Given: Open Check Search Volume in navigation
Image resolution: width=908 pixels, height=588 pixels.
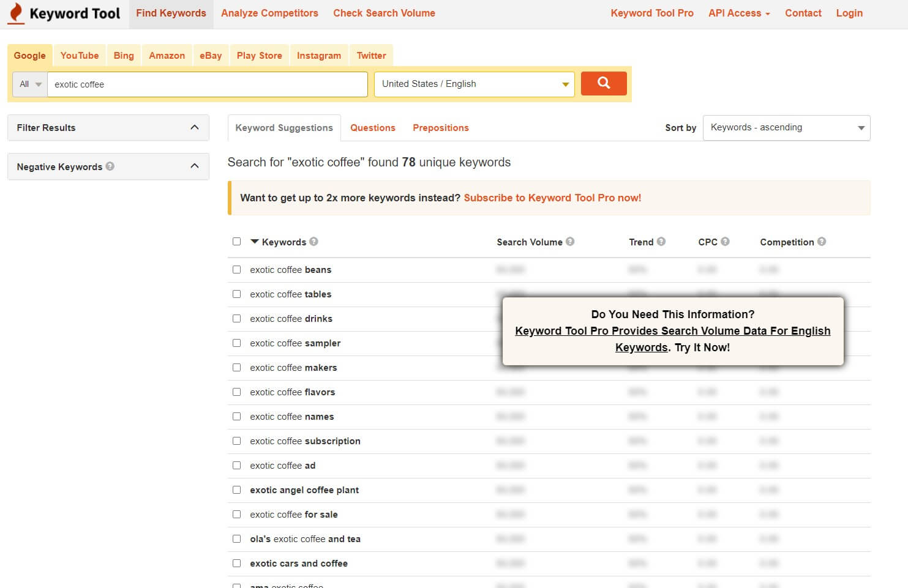Looking at the screenshot, I should tap(384, 13).
